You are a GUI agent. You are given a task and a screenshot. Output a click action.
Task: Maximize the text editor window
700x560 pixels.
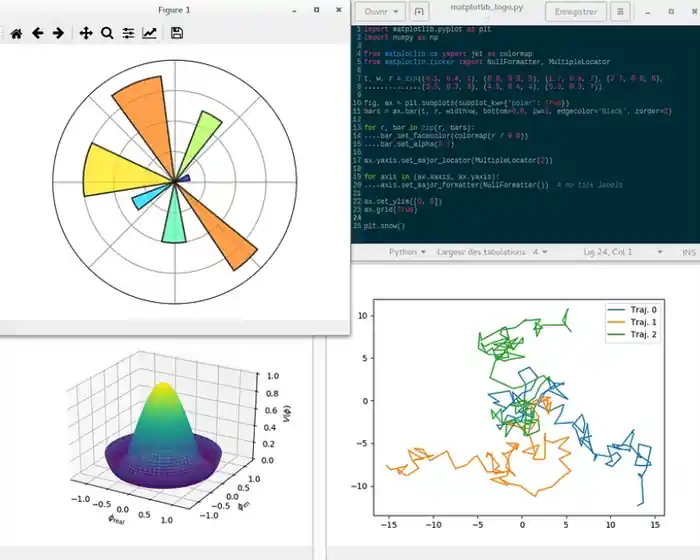[x=671, y=12]
